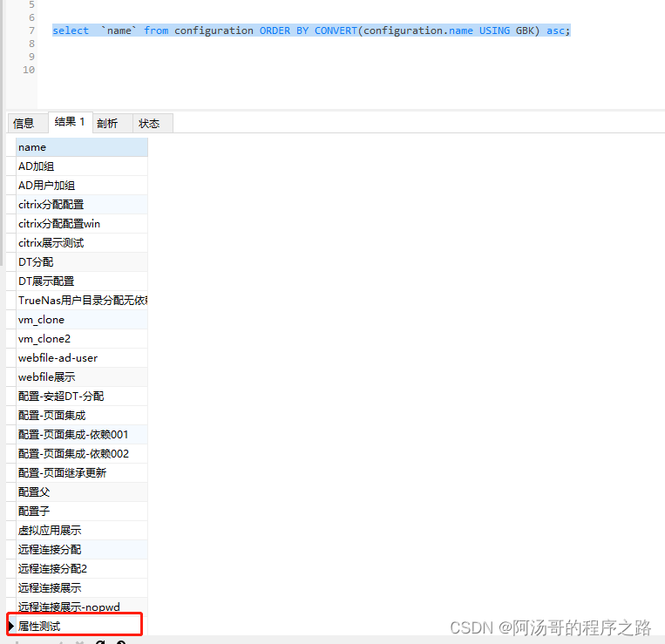Viewport: 665px width, 644px height.
Task: Select the row 配置-页面集成-依赖002
Action: (82, 454)
